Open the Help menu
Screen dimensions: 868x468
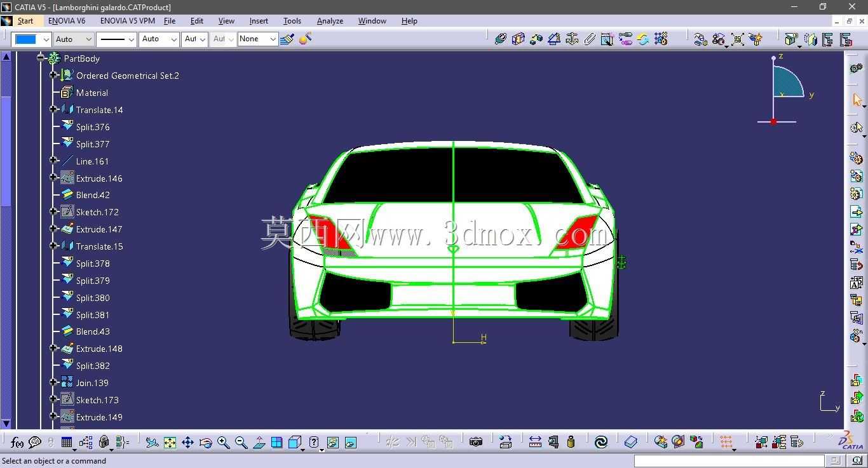pos(409,21)
